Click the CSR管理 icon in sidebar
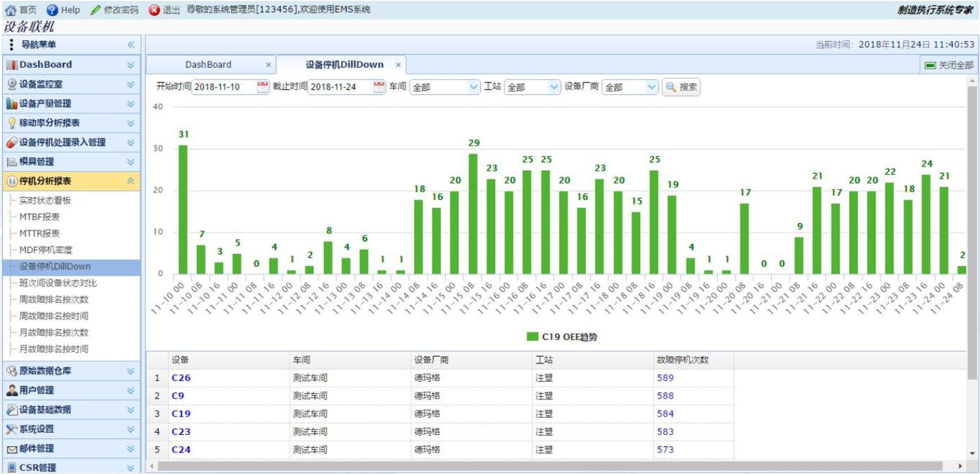Image resolution: width=980 pixels, height=474 pixels. pos(12,467)
